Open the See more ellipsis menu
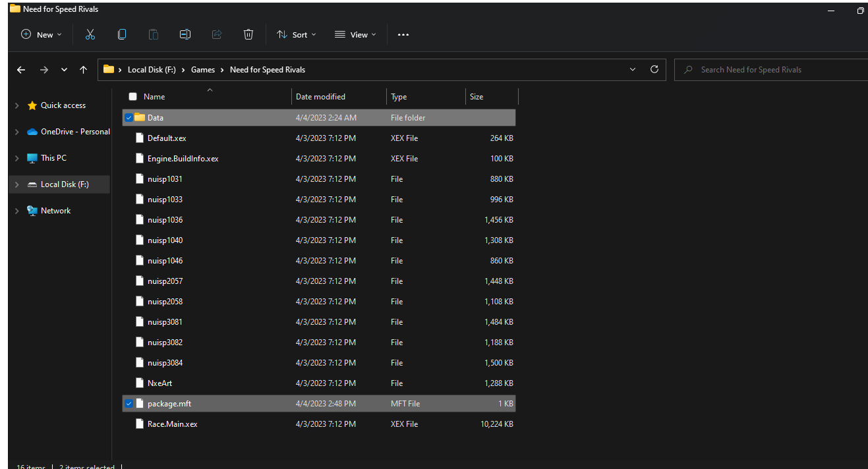 [403, 35]
